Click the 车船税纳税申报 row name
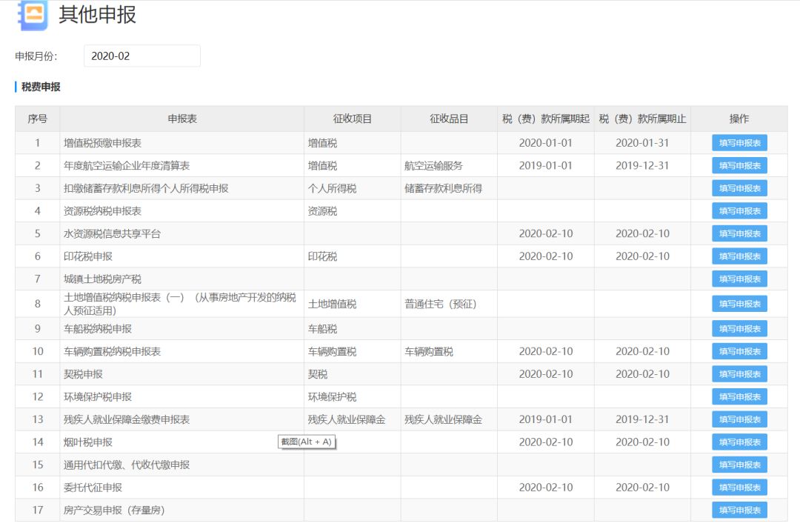This screenshot has width=800, height=532. pyautogui.click(x=98, y=329)
